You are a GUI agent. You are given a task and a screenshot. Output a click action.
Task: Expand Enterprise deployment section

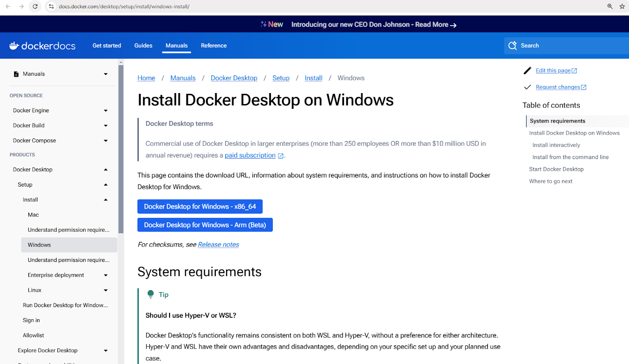pos(106,275)
